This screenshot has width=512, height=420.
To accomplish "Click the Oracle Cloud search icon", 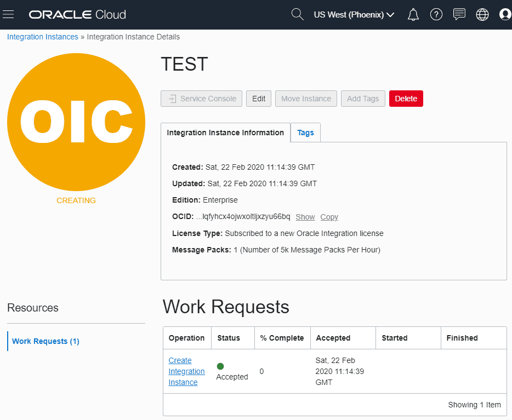I will pyautogui.click(x=297, y=14).
